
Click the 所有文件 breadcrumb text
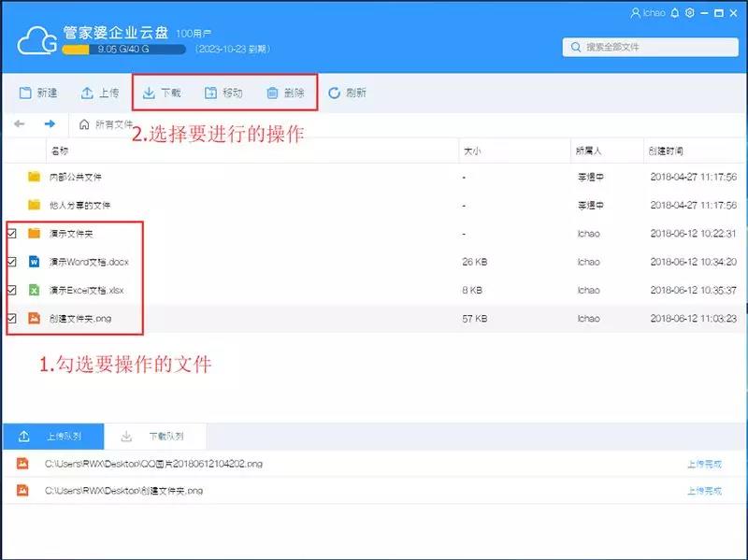[x=113, y=124]
